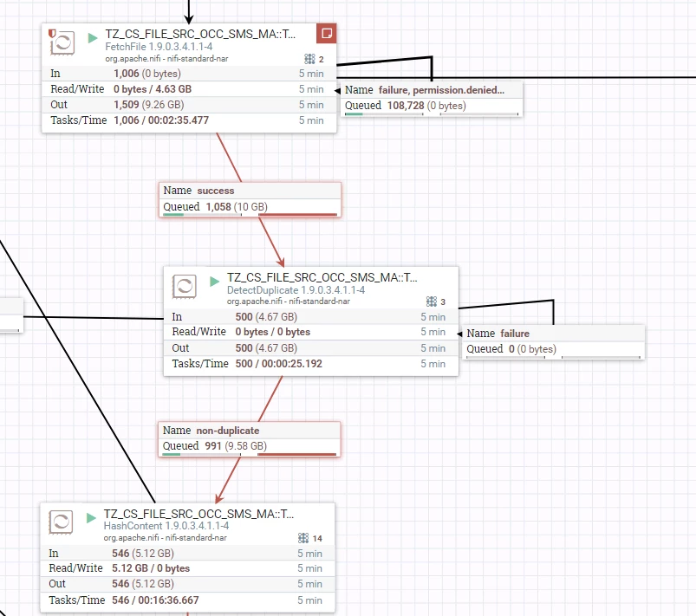Click DetectDuplicate's "In 500 (4.67 GB)" row
696x616 pixels.
pyautogui.click(x=311, y=317)
